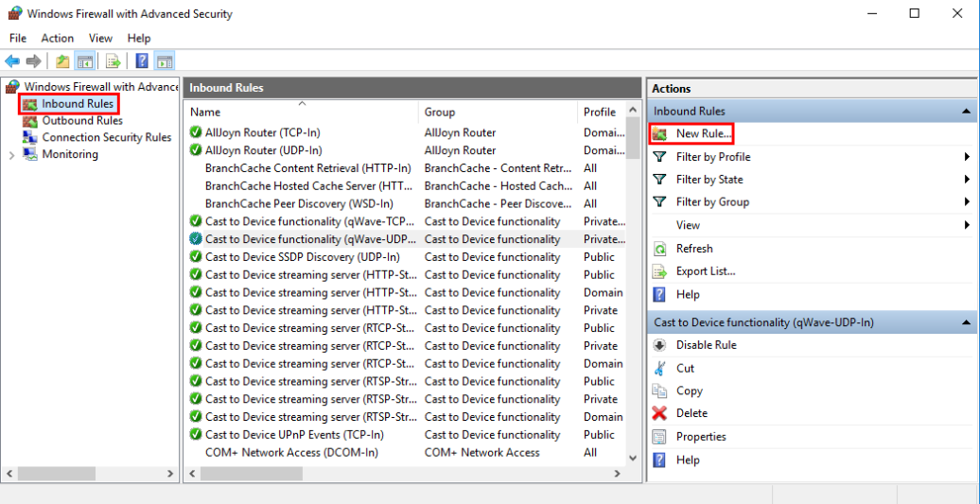Expand the Monitoring tree node
Viewport: 980px width, 504px height.
coord(11,155)
